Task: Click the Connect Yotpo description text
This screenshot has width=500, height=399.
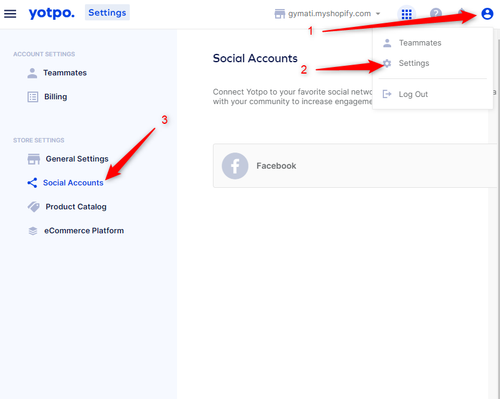Action: (x=293, y=97)
